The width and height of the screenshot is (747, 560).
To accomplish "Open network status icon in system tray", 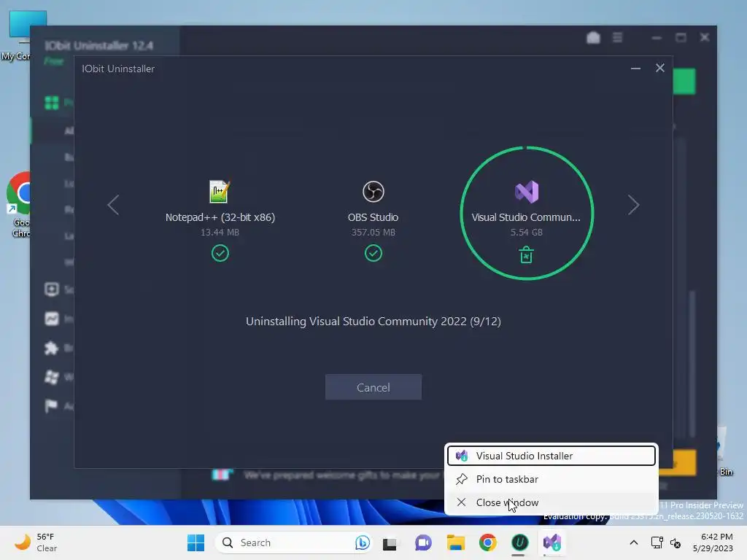I will (x=657, y=542).
